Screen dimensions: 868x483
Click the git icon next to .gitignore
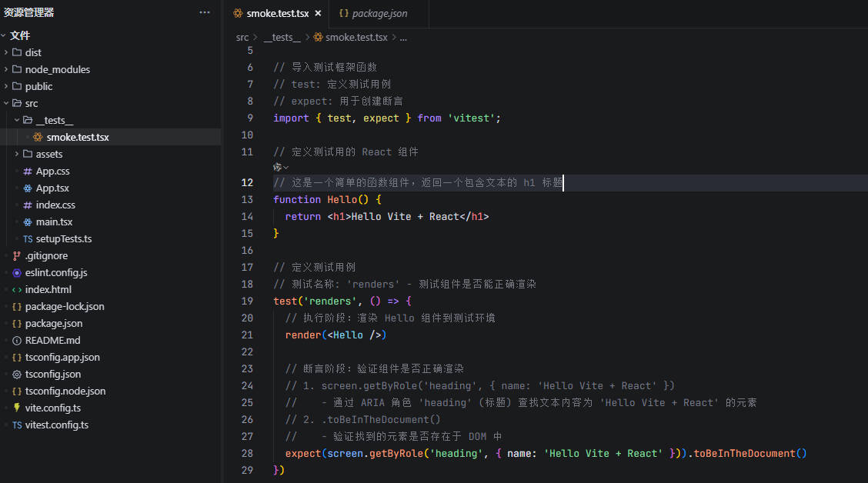tap(17, 255)
